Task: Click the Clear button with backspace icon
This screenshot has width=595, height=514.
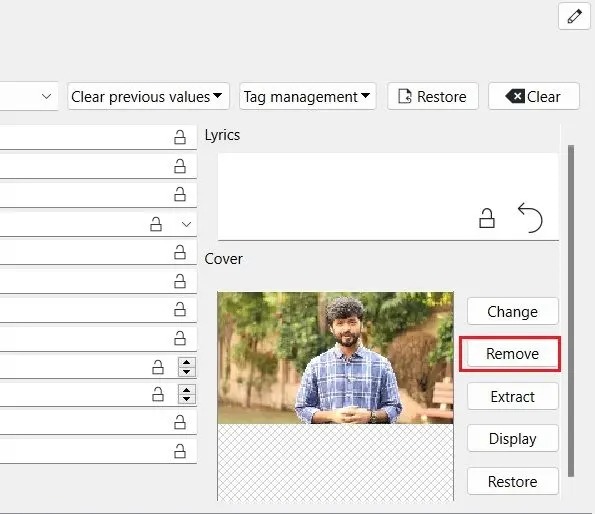Action: 534,96
